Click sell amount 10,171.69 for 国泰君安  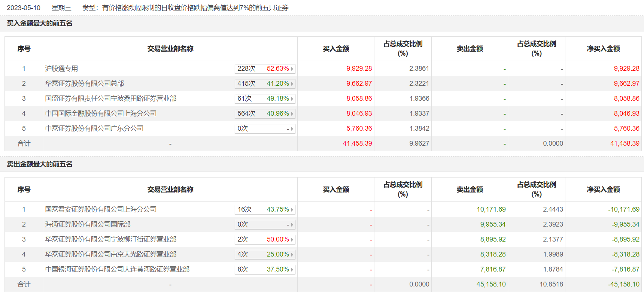pos(491,209)
